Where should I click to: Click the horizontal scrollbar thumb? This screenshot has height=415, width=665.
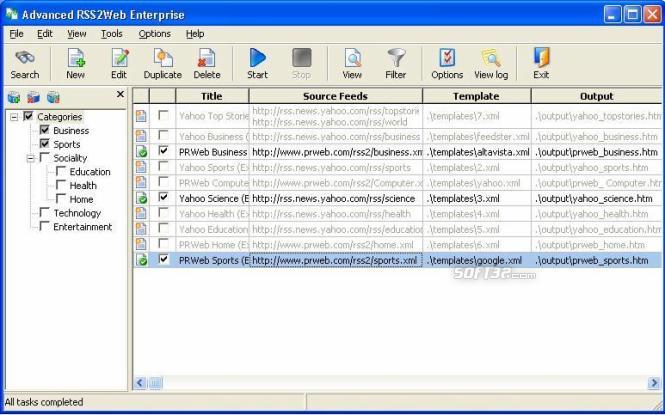click(155, 383)
